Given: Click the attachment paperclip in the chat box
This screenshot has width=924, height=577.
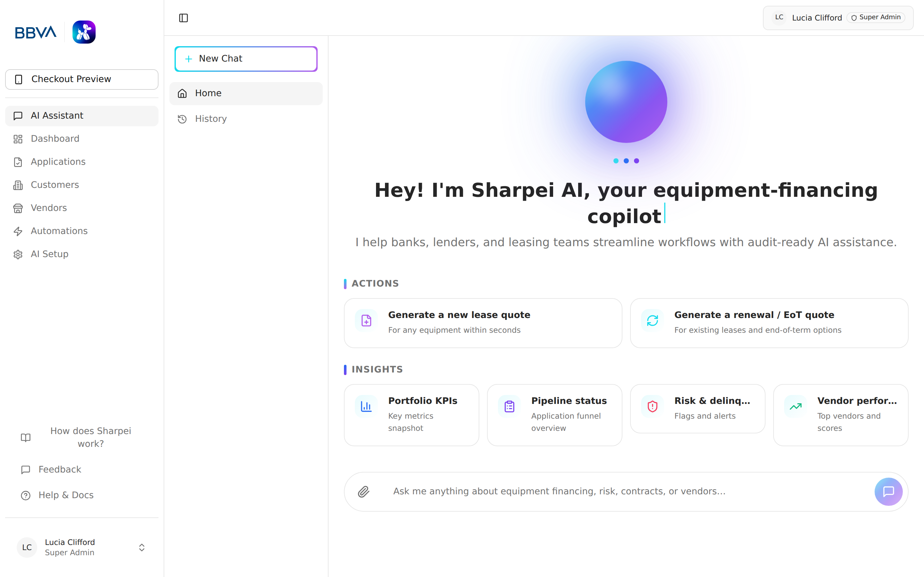Looking at the screenshot, I should pyautogui.click(x=364, y=491).
